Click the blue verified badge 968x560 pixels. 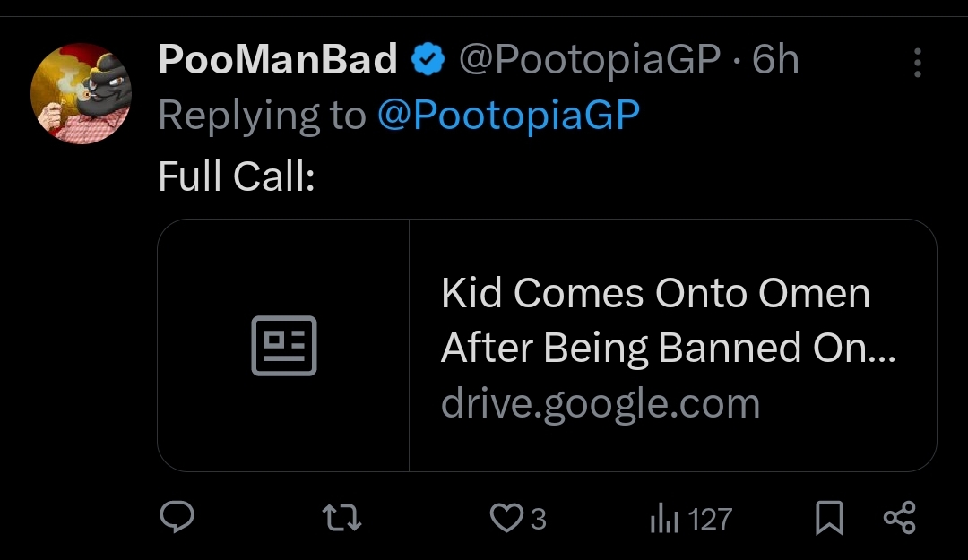[428, 61]
